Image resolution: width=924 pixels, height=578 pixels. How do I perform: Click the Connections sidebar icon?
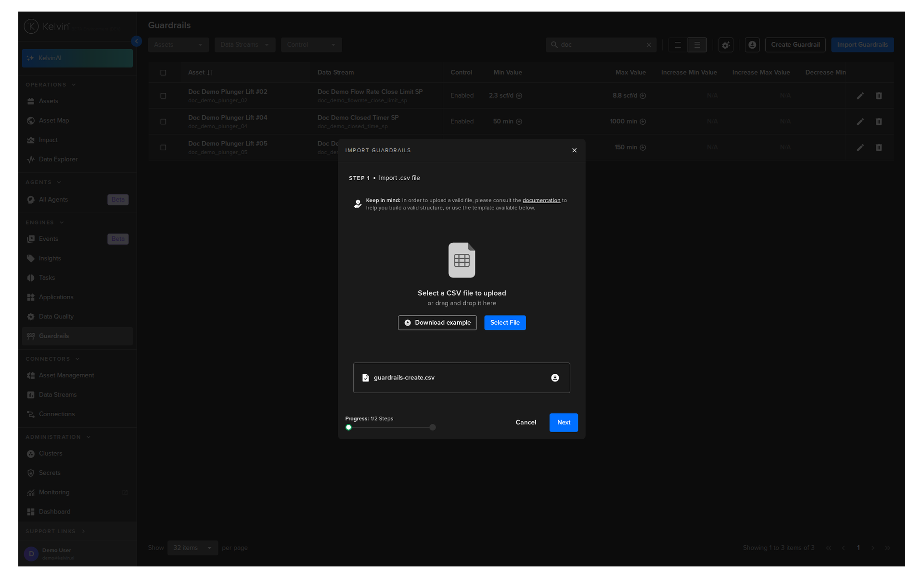tap(31, 414)
